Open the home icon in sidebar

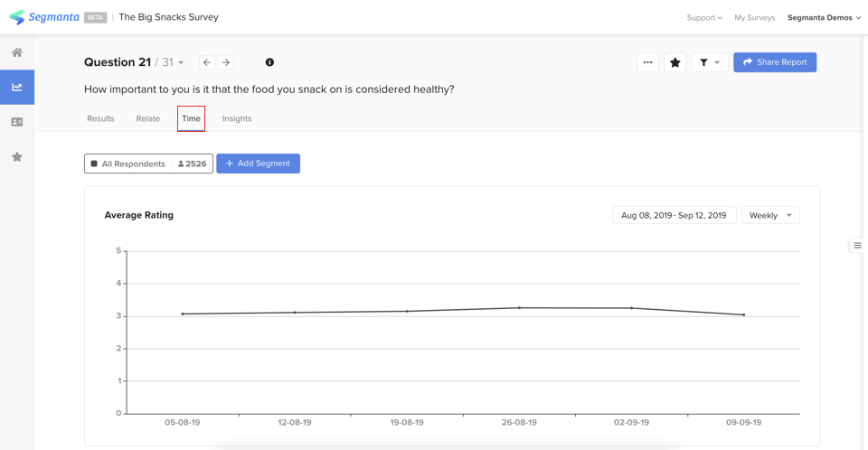point(17,52)
